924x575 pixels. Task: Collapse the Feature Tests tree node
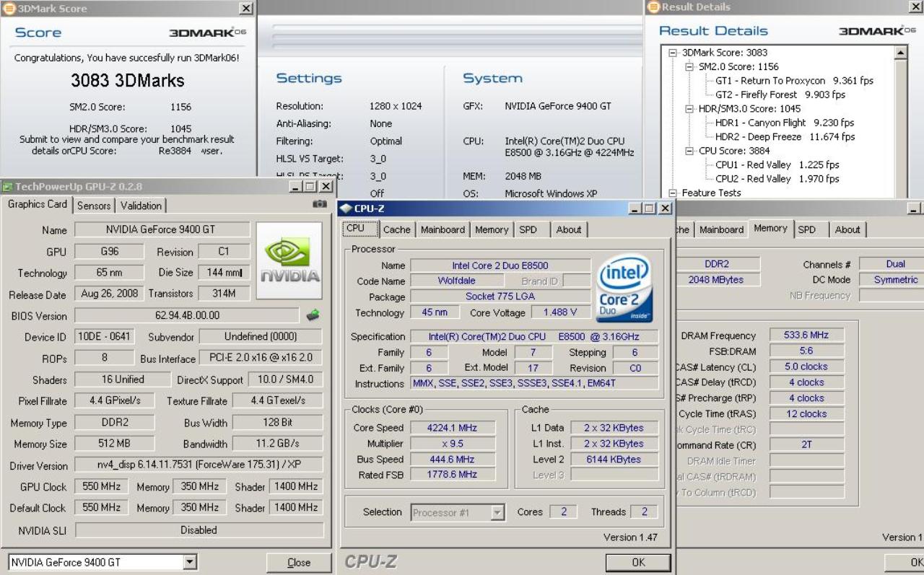673,193
